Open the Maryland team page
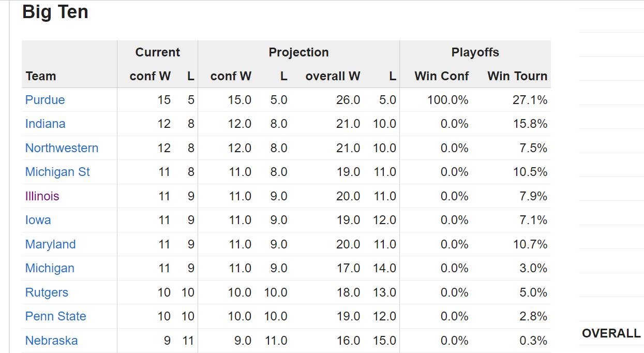The height and width of the screenshot is (353, 644). [50, 244]
